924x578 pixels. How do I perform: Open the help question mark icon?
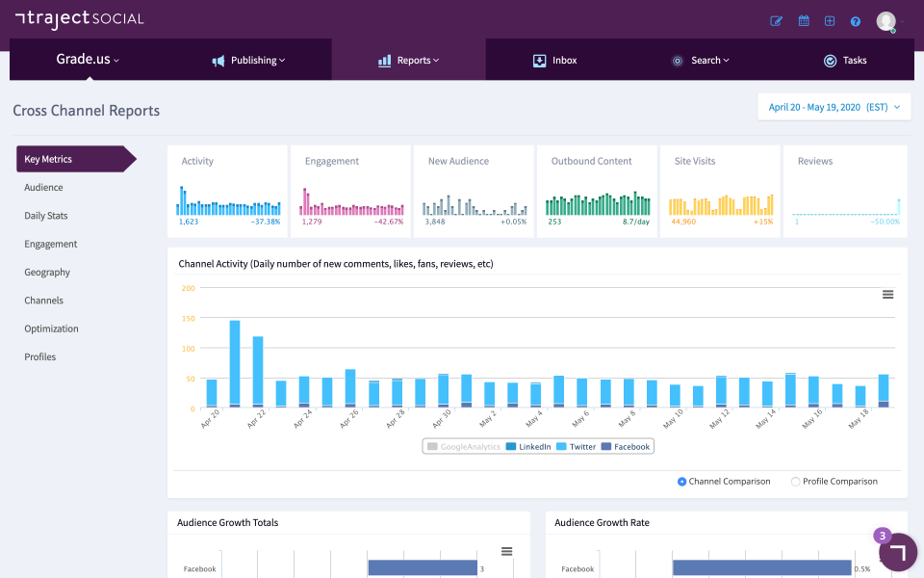(855, 21)
